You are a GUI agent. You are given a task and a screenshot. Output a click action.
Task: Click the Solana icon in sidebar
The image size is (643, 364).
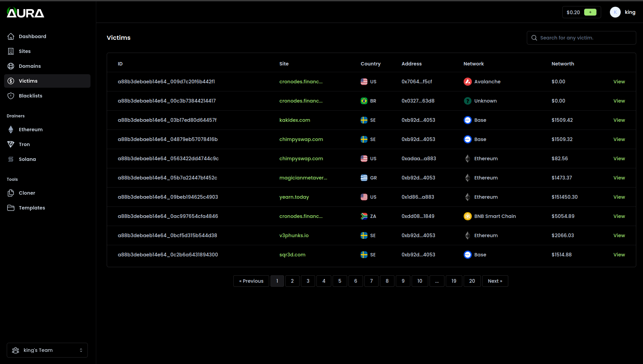11,159
